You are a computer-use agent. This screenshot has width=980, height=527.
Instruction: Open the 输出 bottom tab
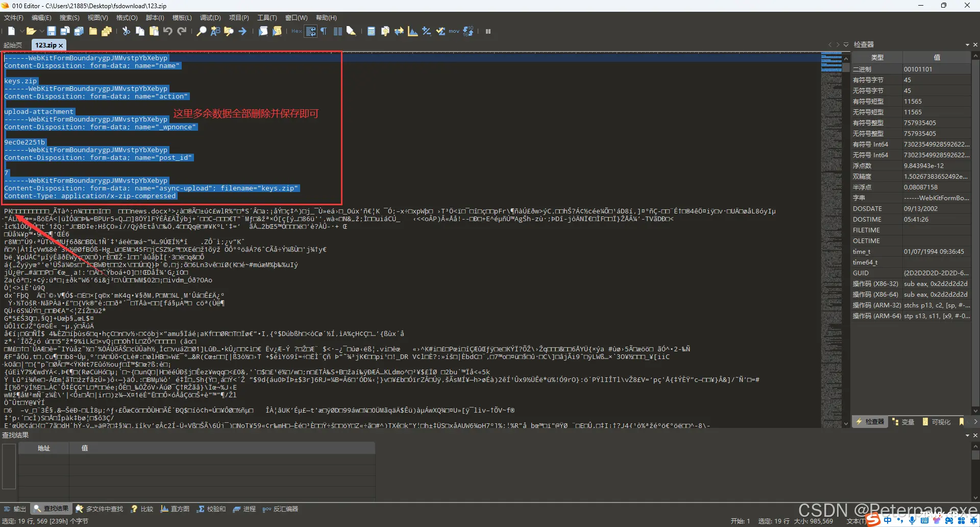15,509
